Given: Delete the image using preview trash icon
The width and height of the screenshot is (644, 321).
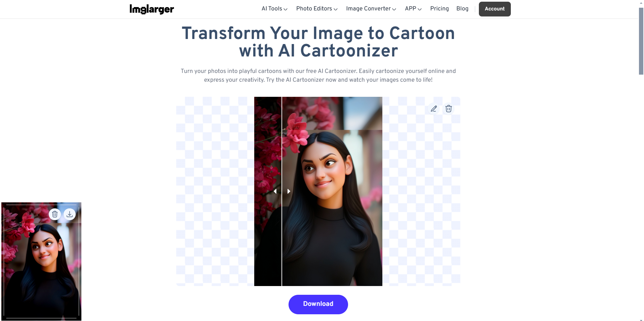Looking at the screenshot, I should 449,109.
